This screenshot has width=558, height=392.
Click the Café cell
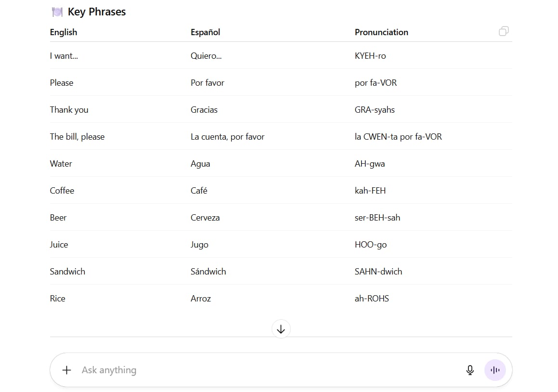pos(199,191)
